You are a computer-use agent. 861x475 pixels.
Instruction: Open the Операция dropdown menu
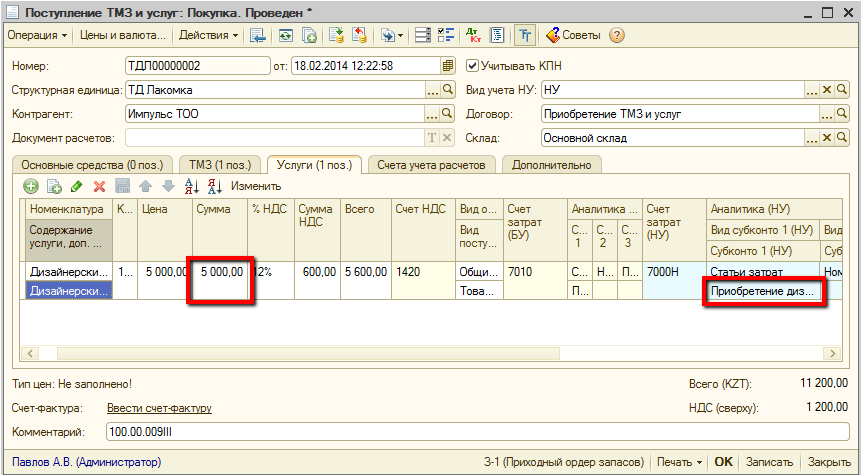pos(38,36)
